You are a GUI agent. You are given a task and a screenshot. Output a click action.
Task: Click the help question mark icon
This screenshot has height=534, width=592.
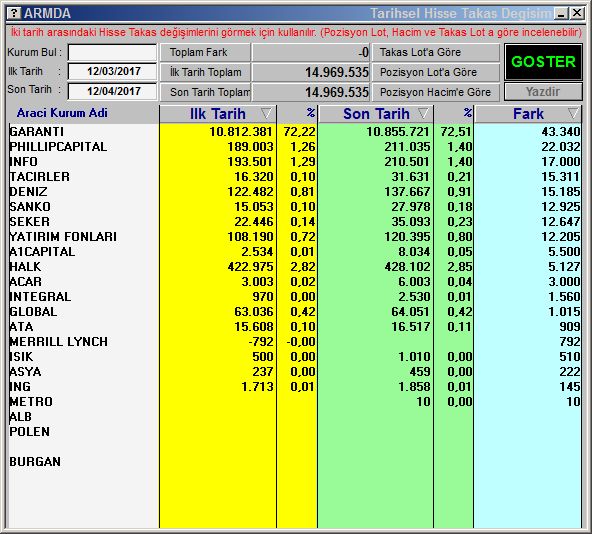pos(14,13)
